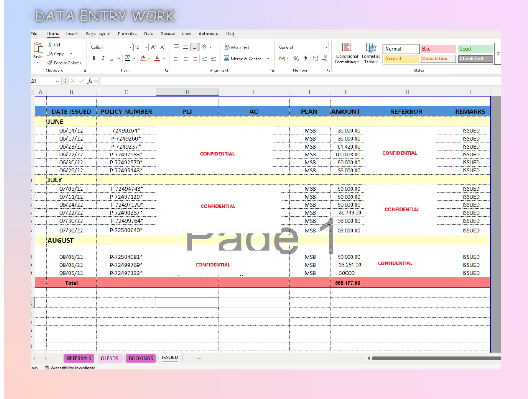532x399 pixels.
Task: Open fill color bucket swatch
Action: pos(143,58)
